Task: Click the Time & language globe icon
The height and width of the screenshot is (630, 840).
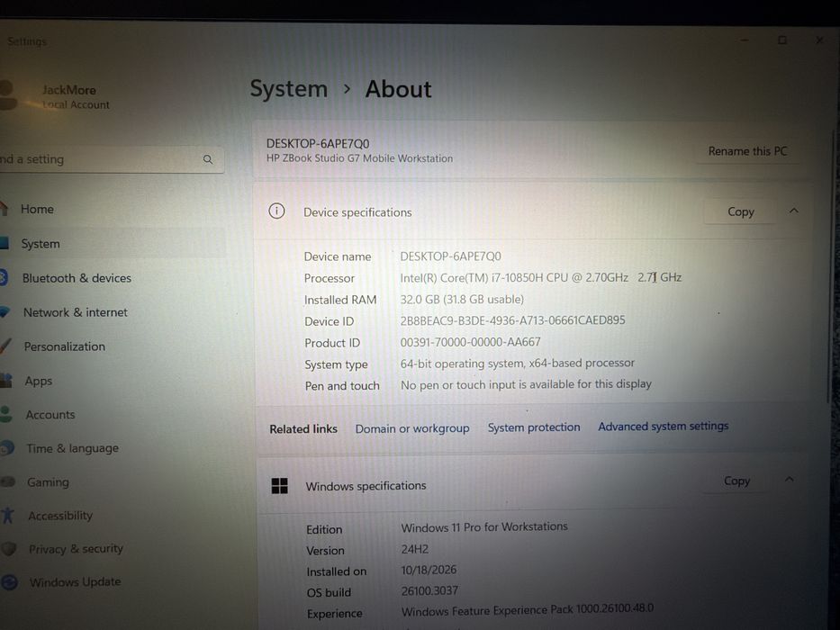Action: coord(7,448)
